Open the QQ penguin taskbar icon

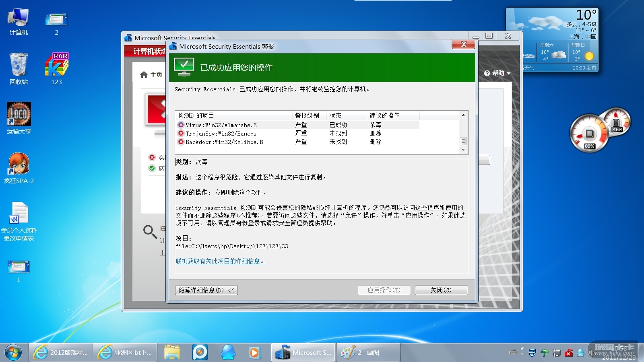(x=228, y=352)
